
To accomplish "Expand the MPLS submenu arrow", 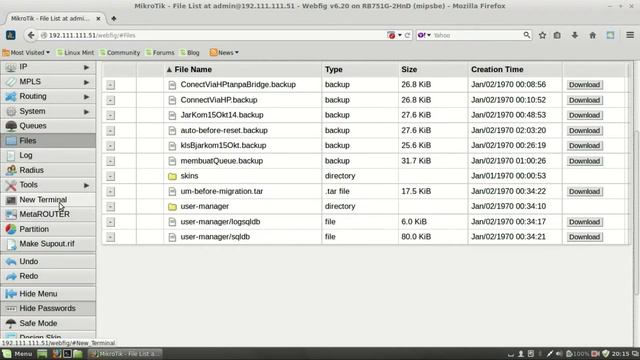I will (x=86, y=82).
